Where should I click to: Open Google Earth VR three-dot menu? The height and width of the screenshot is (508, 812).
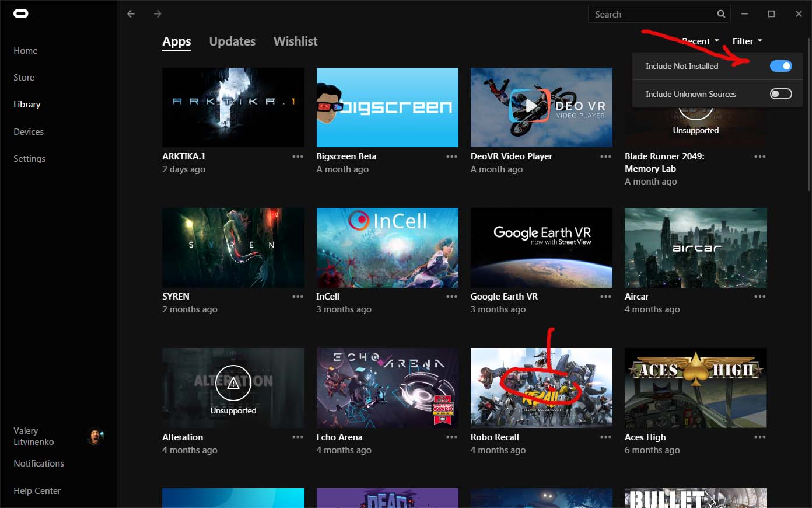click(606, 297)
